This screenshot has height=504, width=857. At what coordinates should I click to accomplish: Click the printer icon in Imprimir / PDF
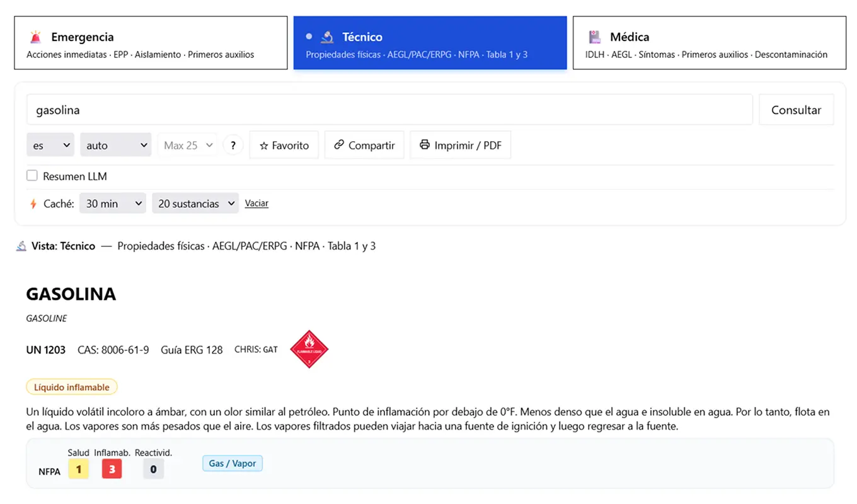(425, 145)
